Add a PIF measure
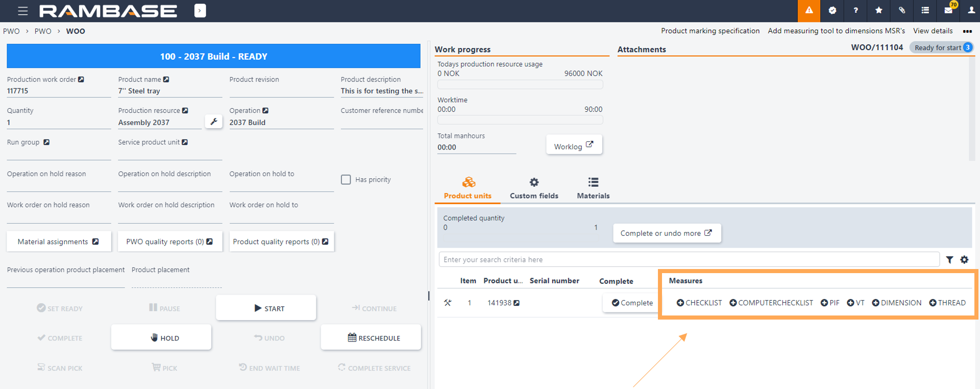 point(830,303)
